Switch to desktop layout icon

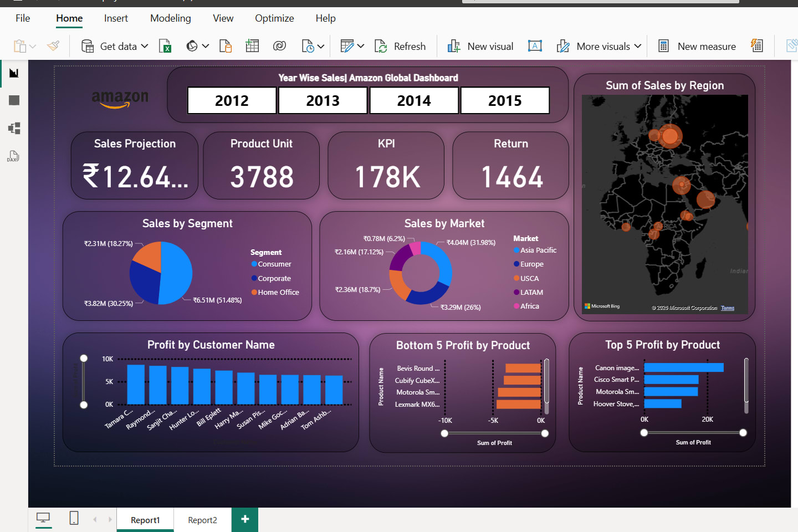coord(43,518)
